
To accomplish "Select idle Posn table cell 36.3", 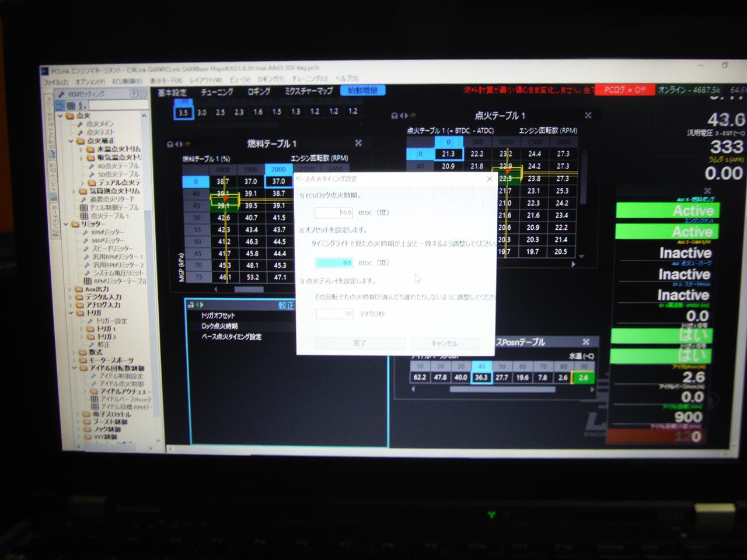I will click(481, 377).
